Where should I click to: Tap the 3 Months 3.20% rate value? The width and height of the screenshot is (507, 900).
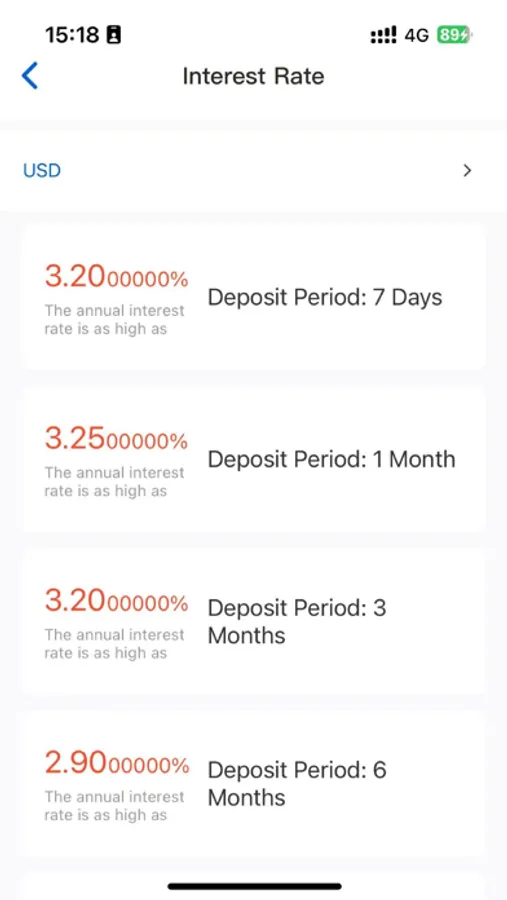117,602
